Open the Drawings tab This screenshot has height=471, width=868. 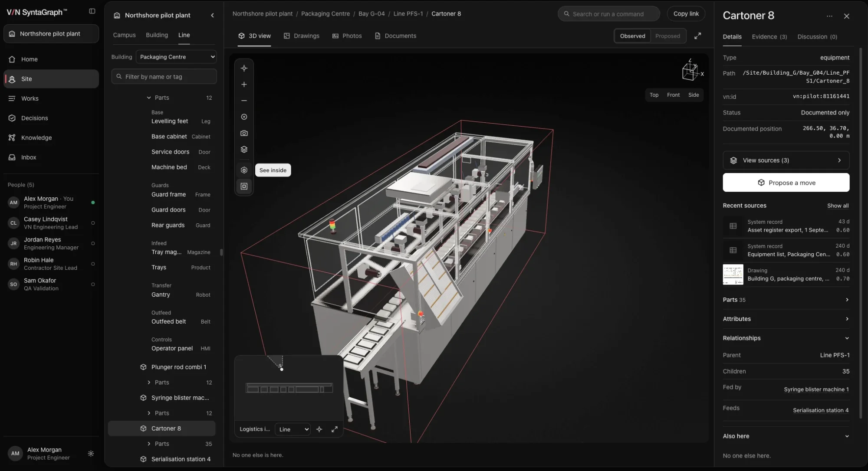301,36
